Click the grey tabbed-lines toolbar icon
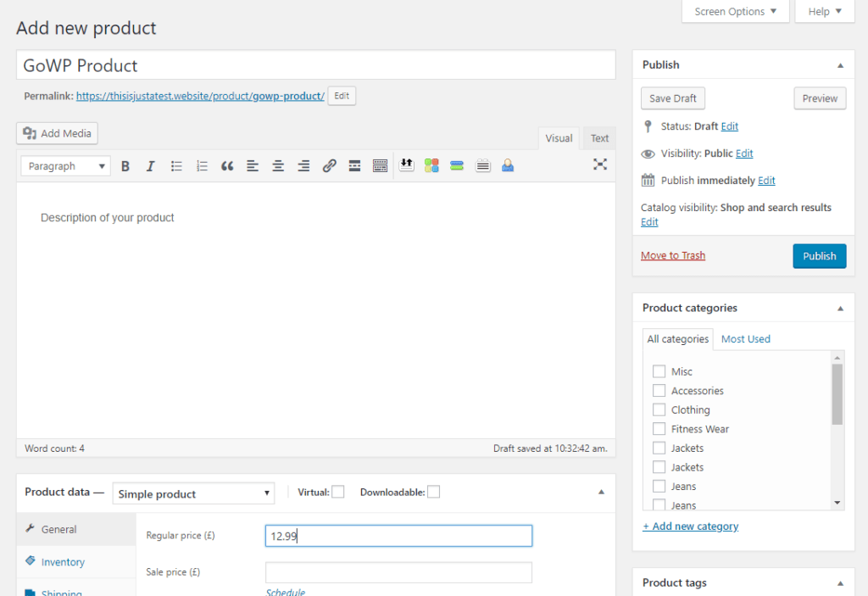 click(x=482, y=165)
